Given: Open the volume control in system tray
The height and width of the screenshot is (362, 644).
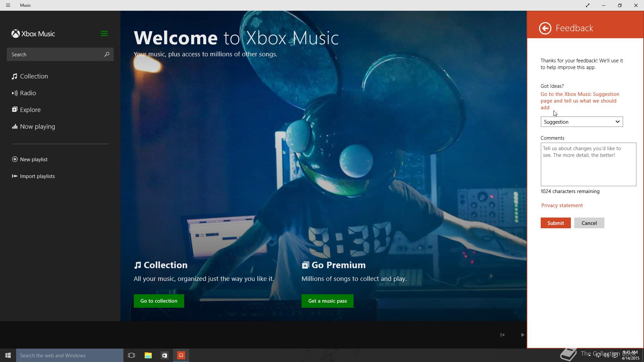Looking at the screenshot, I should click(x=606, y=356).
